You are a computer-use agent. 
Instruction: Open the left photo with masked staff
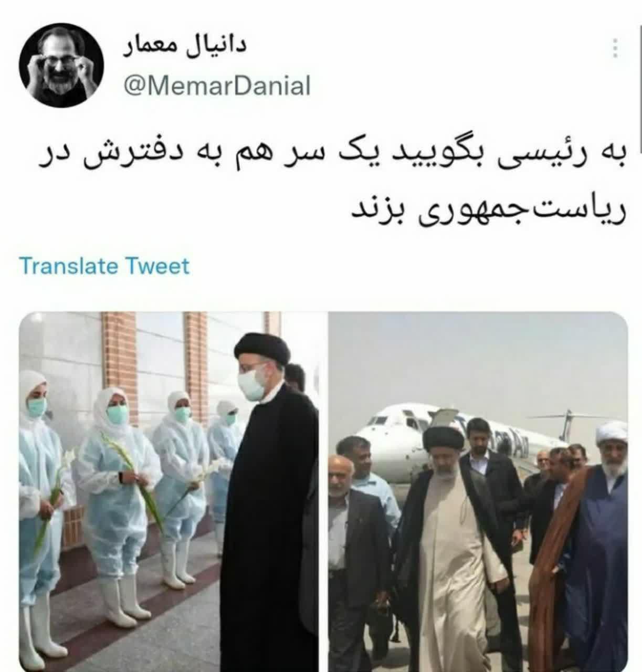coord(169,491)
